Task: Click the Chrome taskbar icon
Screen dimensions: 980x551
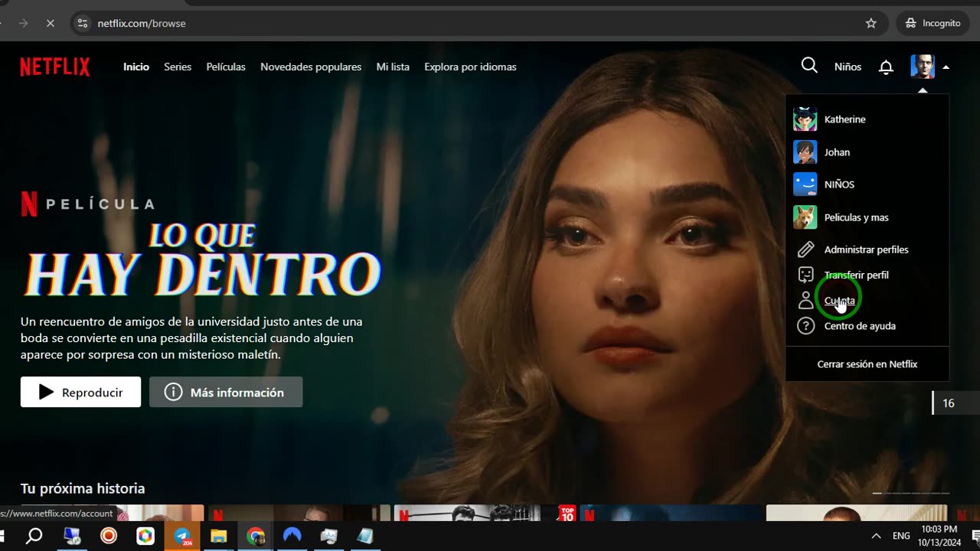Action: pyautogui.click(x=256, y=536)
